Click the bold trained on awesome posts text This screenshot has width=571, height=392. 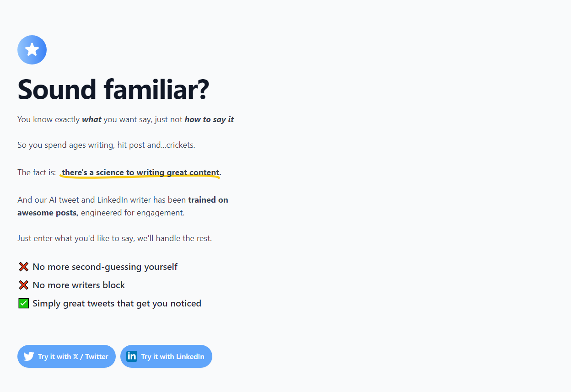click(x=123, y=206)
